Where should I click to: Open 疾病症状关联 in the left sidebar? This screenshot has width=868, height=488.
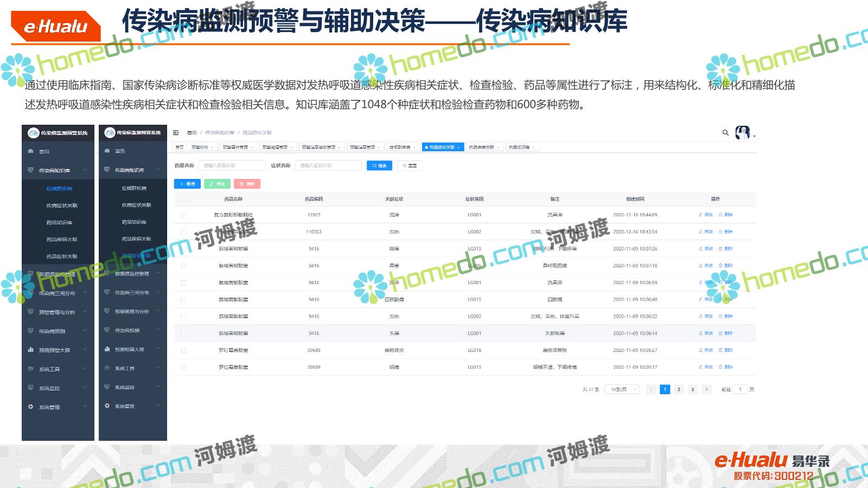(62, 206)
